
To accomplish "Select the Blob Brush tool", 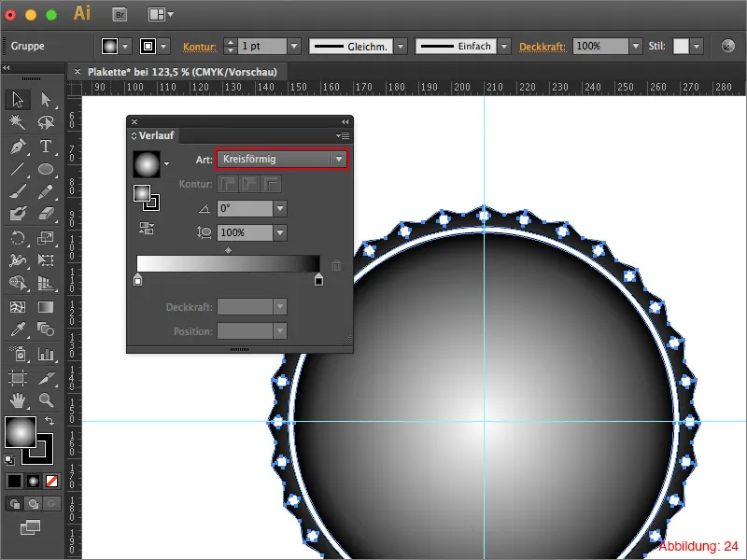I will click(x=18, y=214).
